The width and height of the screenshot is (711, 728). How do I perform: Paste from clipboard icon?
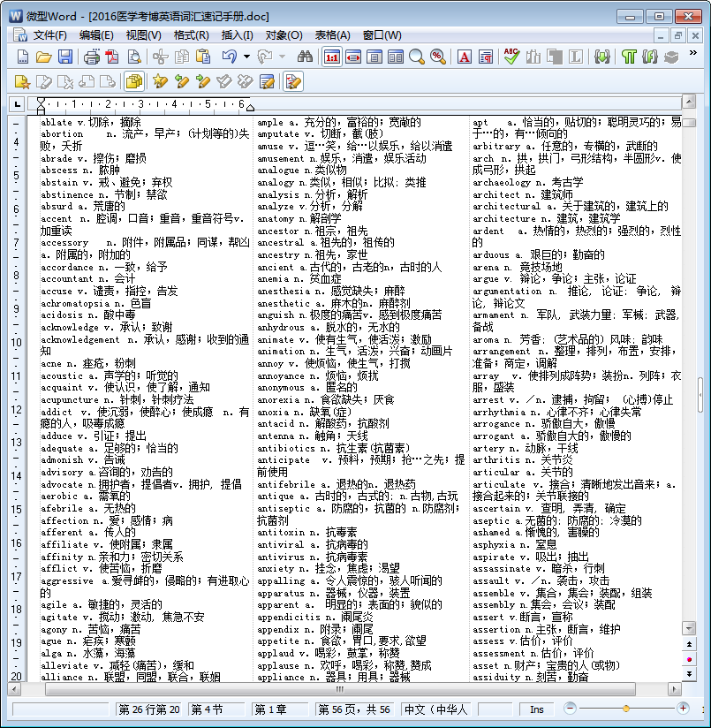pyautogui.click(x=203, y=57)
